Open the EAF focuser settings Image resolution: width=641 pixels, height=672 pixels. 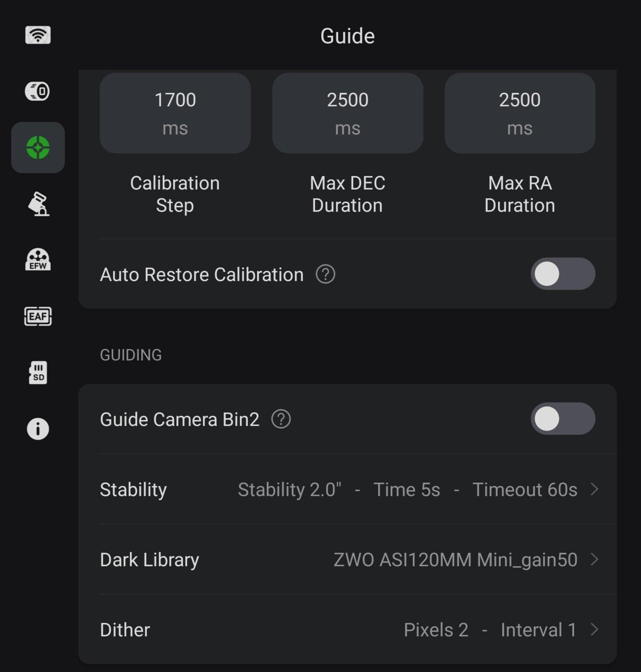[38, 316]
